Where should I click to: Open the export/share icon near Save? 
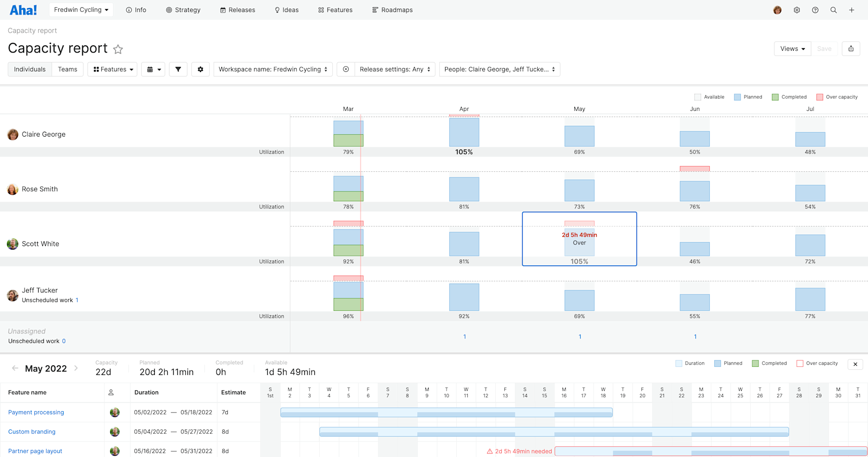pos(851,48)
